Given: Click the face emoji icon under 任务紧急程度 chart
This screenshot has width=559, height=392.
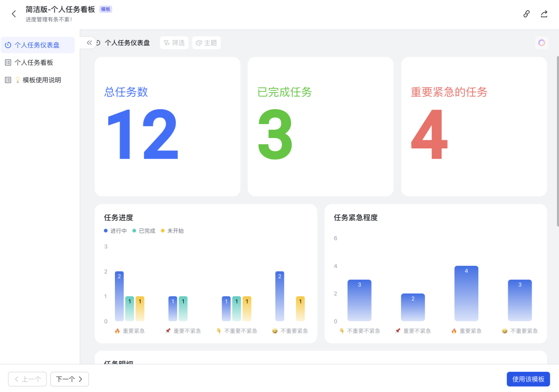Looking at the screenshot, I should point(505,331).
